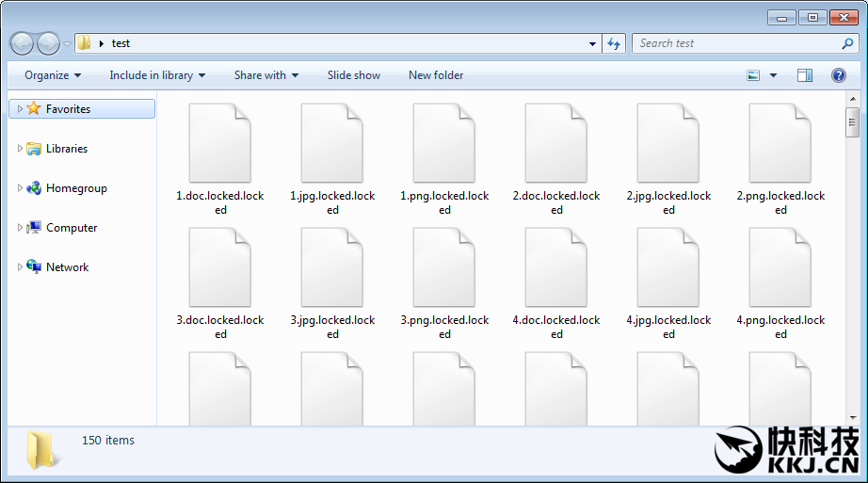Viewport: 868px width, 483px height.
Task: Open the Help question mark icon
Action: pos(838,75)
